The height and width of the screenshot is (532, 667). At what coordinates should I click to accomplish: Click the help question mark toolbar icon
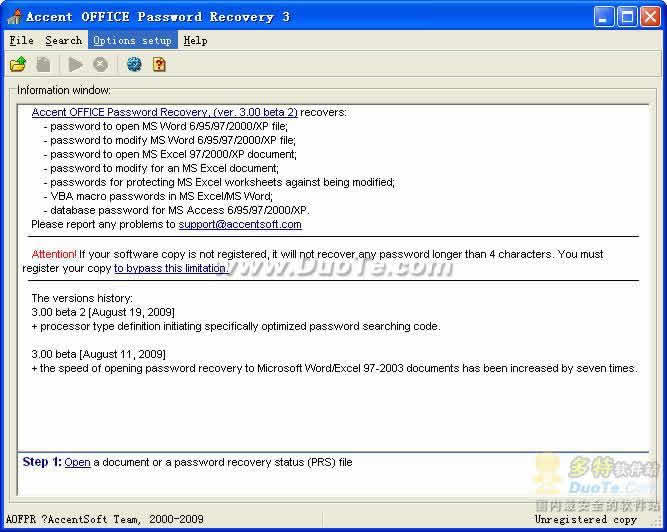159,65
